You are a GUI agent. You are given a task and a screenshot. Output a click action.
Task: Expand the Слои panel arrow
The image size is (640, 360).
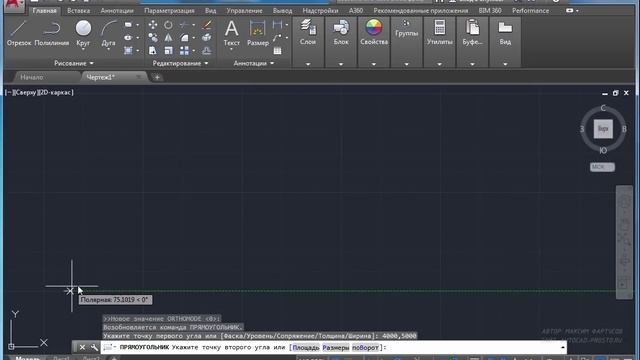[x=308, y=64]
